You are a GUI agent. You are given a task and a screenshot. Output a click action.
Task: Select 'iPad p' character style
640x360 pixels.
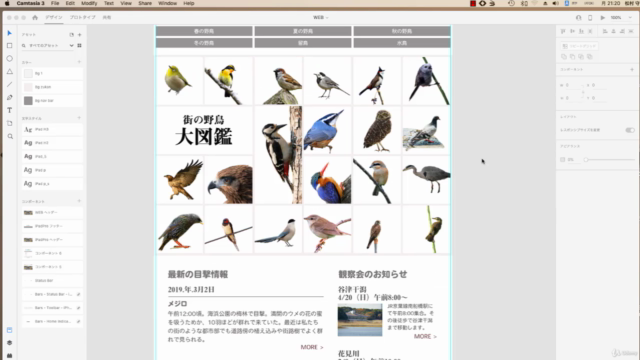[52, 170]
